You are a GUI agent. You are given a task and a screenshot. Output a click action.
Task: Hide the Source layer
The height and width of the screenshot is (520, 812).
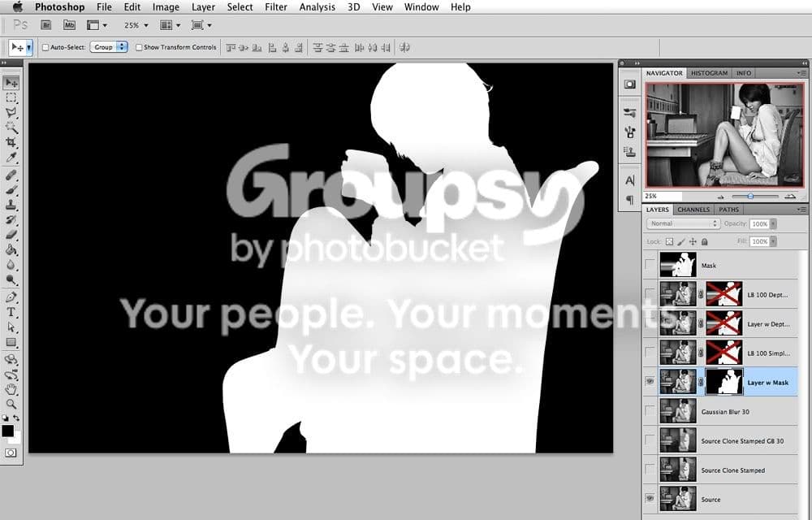pos(650,499)
